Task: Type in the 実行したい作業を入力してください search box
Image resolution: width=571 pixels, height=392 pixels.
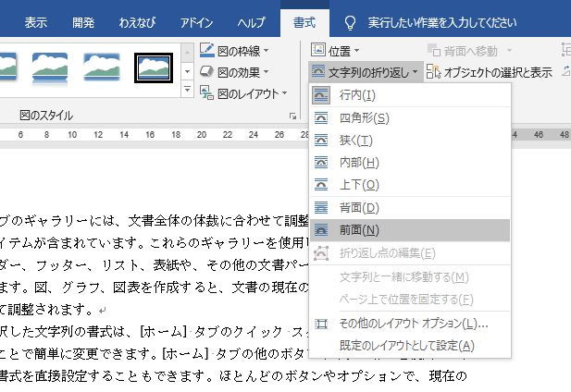Action: tap(442, 23)
